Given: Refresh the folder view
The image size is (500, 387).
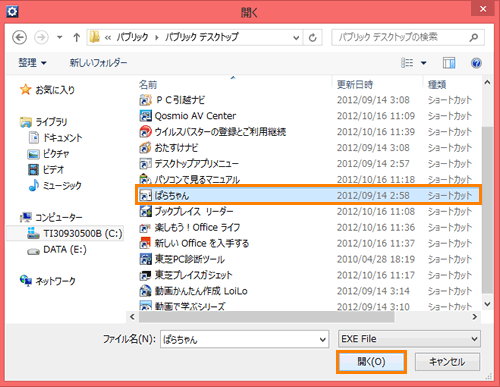Looking at the screenshot, I should click(x=312, y=38).
